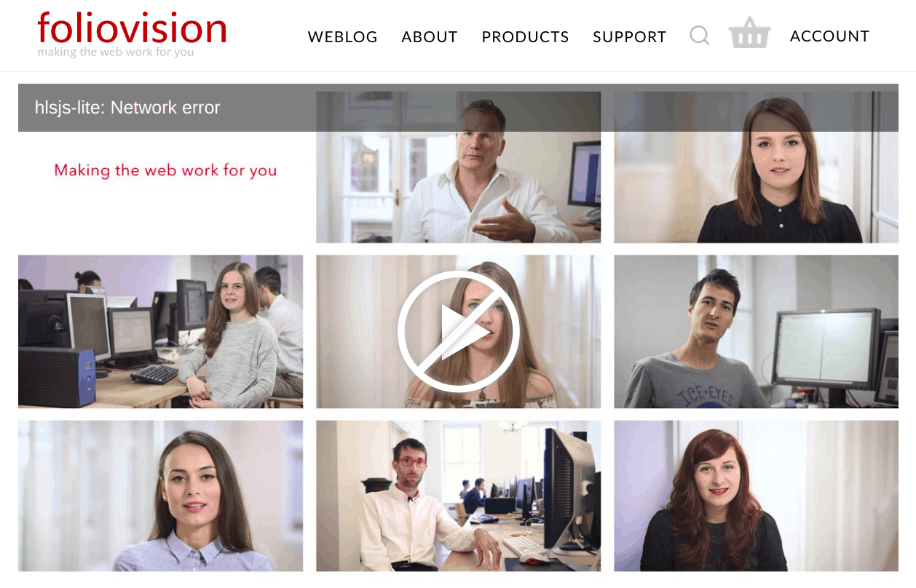The image size is (916, 588).
Task: Open the site search magnifier icon
Action: click(x=699, y=36)
